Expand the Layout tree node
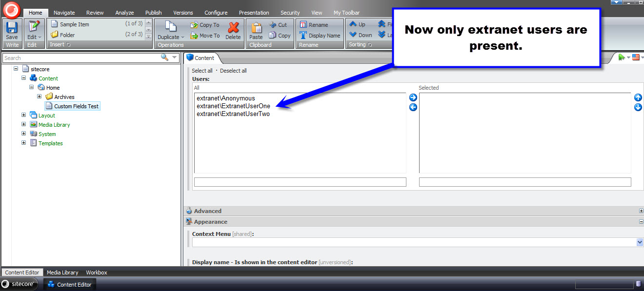The height and width of the screenshot is (291, 644). [23, 115]
